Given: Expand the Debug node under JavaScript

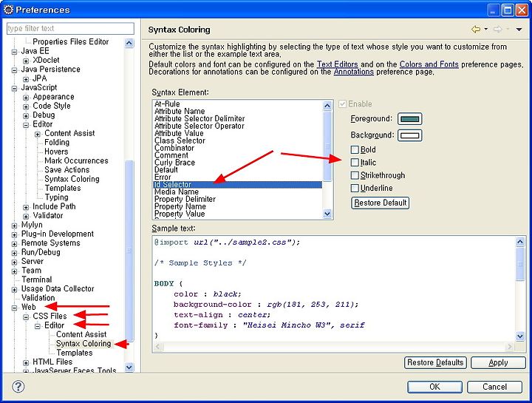Looking at the screenshot, I should (26, 116).
